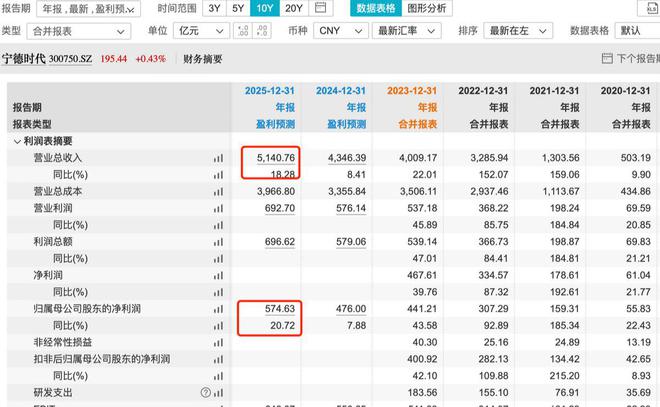Open custom date range calendar icon
The image size is (660, 407).
click(321, 8)
